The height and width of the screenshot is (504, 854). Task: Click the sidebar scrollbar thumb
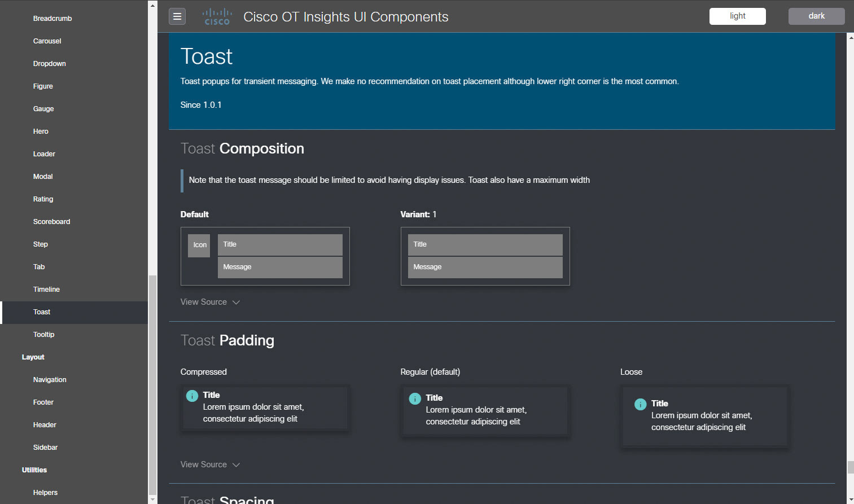point(152,384)
